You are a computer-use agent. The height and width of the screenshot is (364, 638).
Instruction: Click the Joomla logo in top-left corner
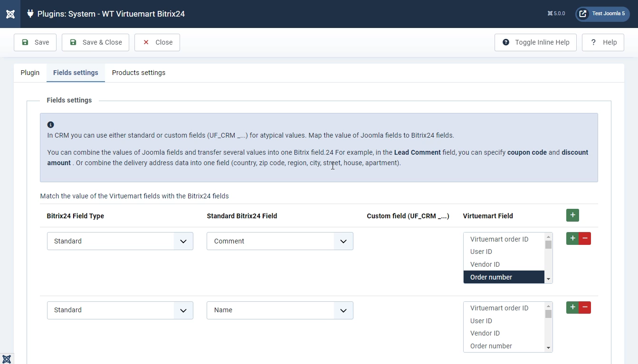pos(10,14)
